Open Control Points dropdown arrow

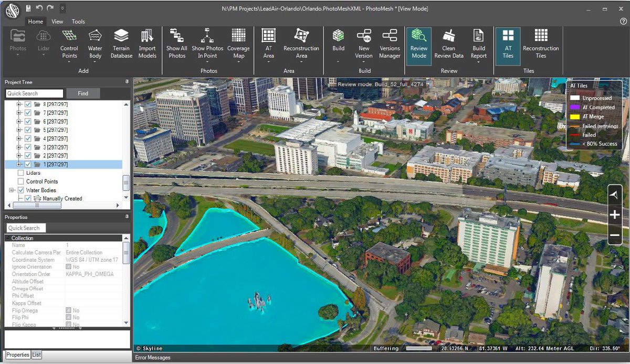pos(69,62)
